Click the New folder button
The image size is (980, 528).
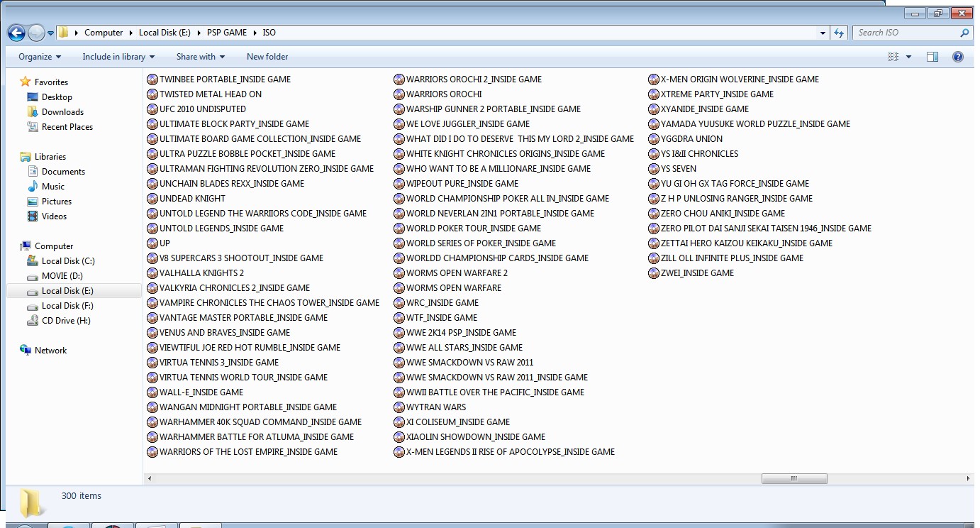pos(267,57)
